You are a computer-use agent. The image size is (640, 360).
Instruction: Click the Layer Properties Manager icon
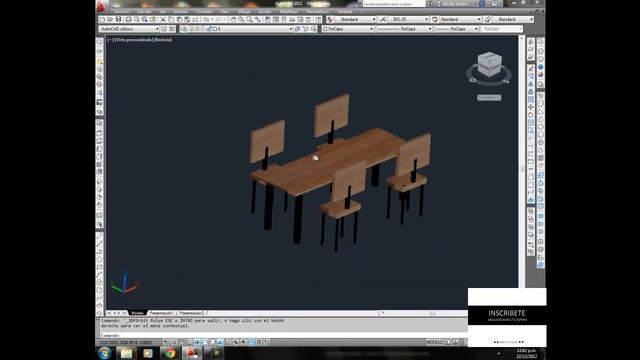pos(184,29)
